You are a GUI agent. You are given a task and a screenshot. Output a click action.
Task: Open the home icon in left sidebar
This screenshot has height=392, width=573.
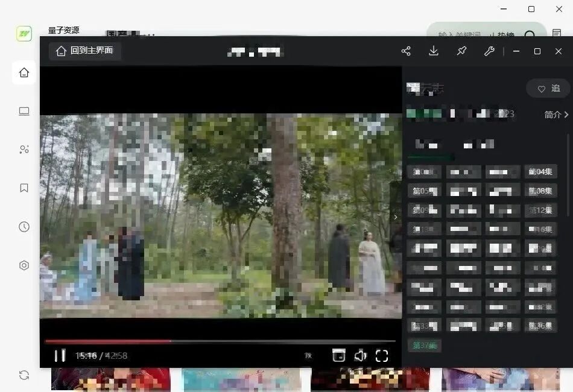pos(24,72)
